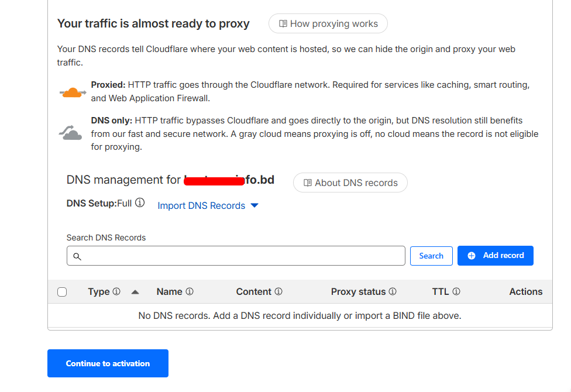Click the DNS Setup info icon

coord(140,203)
